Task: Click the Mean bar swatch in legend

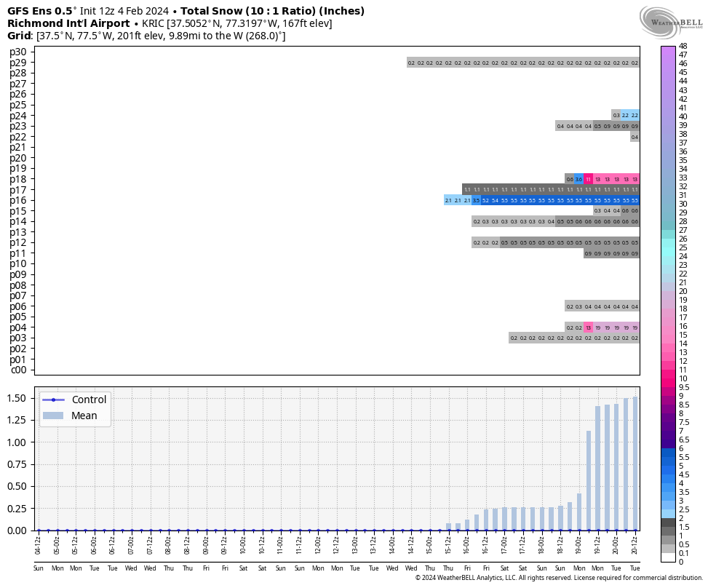Action: tap(53, 416)
